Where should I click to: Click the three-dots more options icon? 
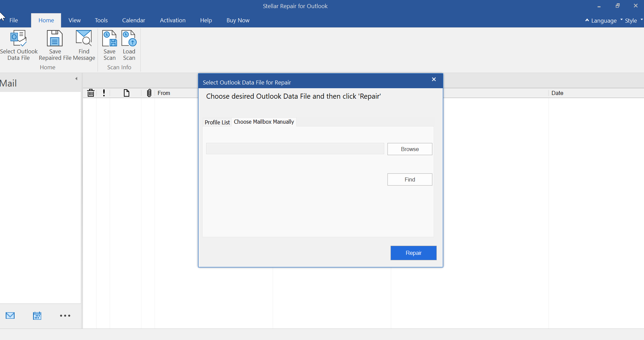point(65,316)
